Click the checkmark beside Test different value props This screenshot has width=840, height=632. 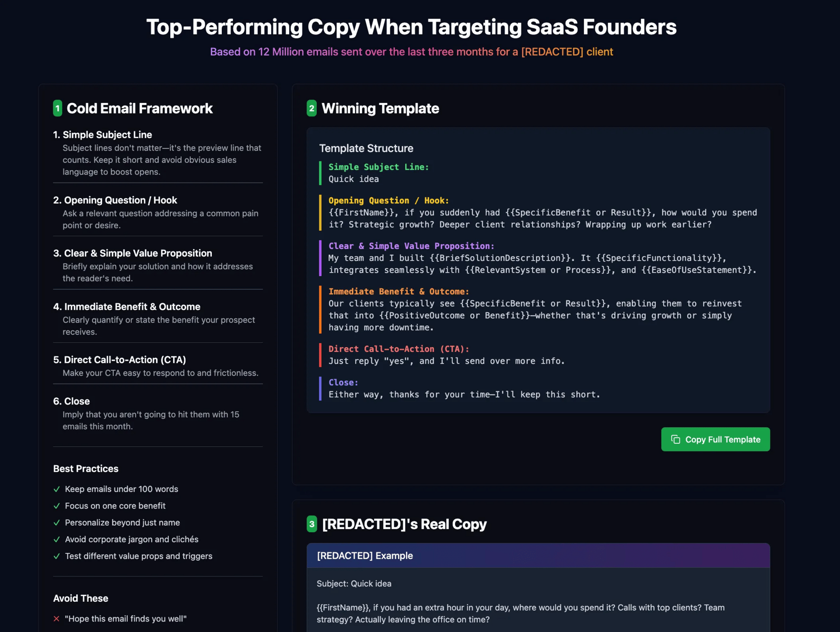[56, 556]
